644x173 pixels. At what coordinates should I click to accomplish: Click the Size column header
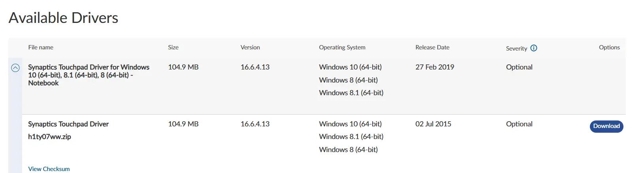click(173, 47)
